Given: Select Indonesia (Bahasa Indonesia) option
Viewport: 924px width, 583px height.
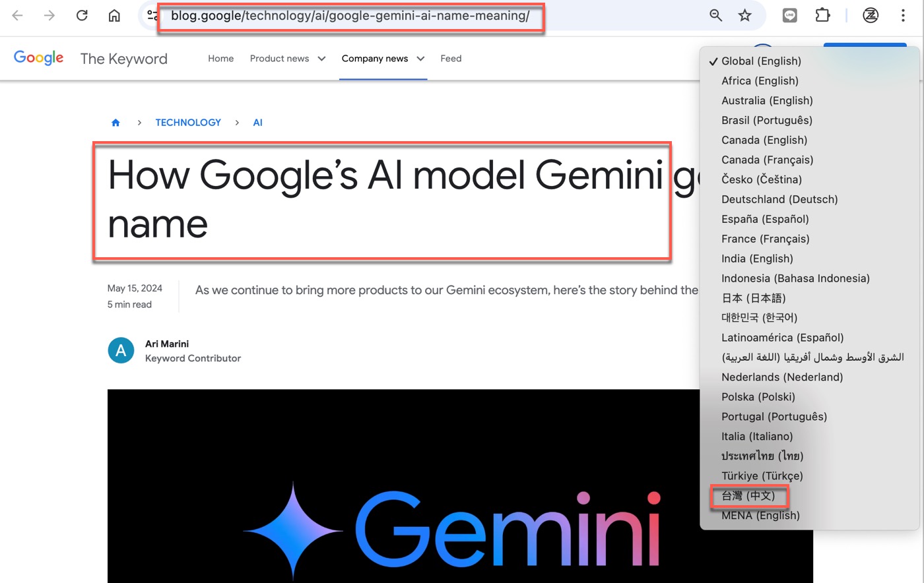Looking at the screenshot, I should click(x=809, y=278).
